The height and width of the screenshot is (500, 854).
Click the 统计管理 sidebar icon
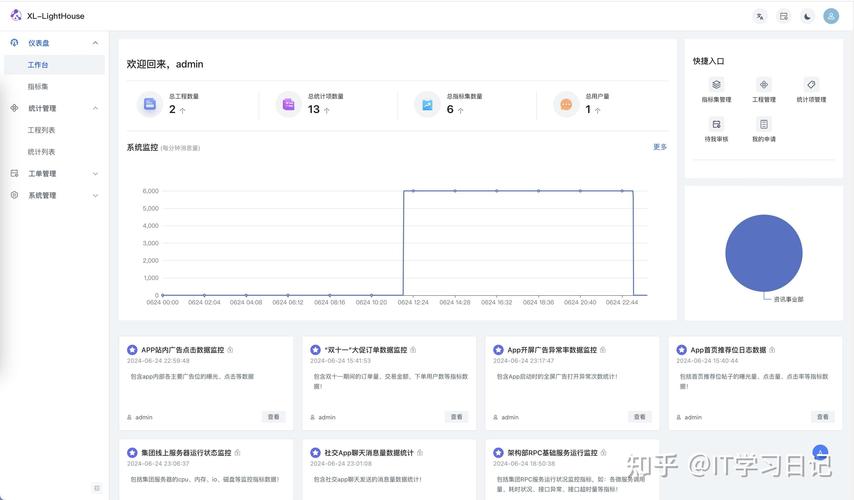click(x=14, y=108)
